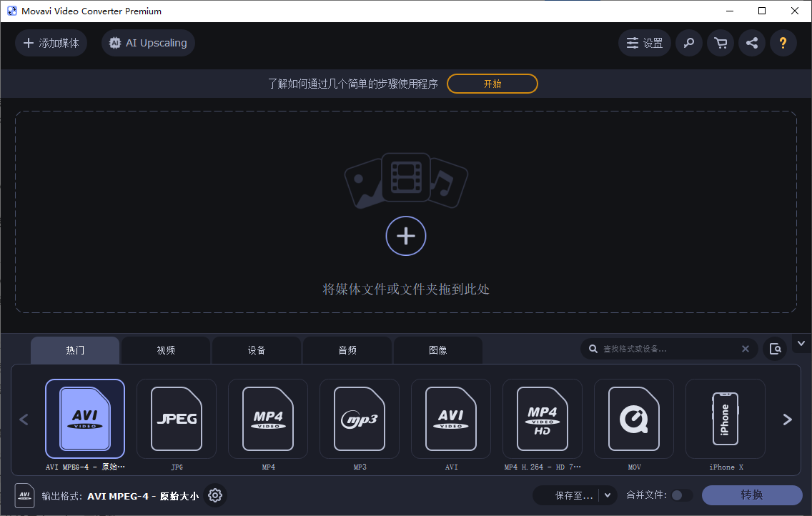This screenshot has height=516, width=812.
Task: Click the preset browse icon beside the search field
Action: tap(776, 349)
